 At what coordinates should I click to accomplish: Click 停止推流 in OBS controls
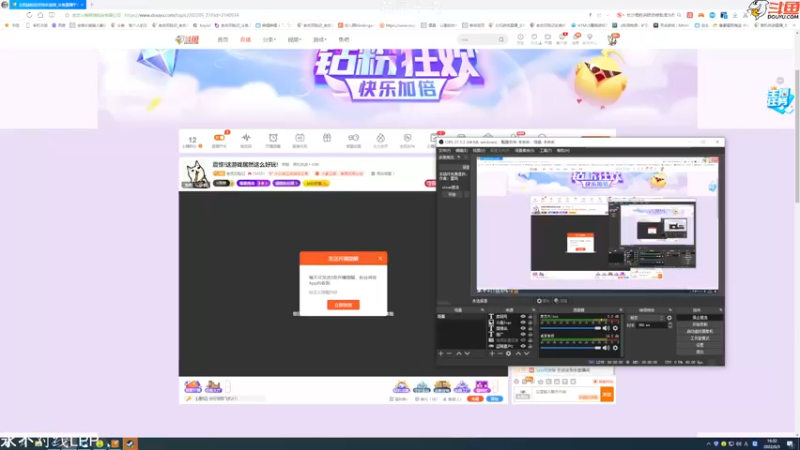[699, 317]
